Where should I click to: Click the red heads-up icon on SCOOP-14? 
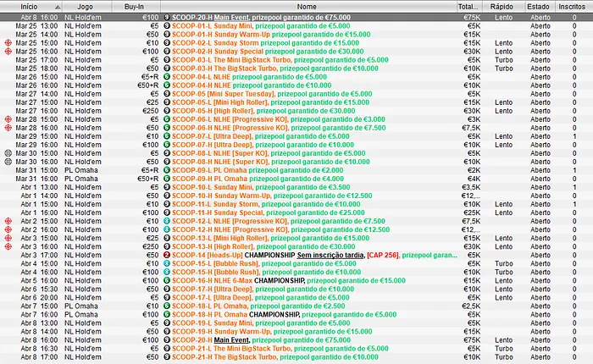tap(167, 255)
